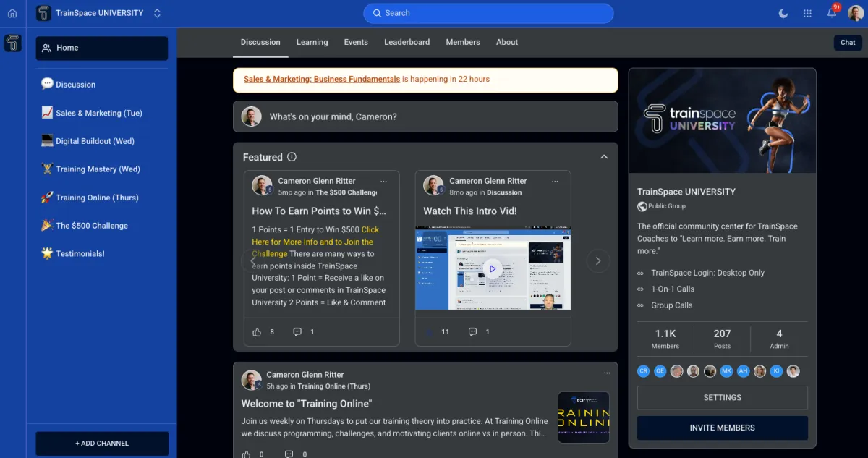The width and height of the screenshot is (868, 458).
Task: Switch to the Members tab
Action: coord(463,42)
